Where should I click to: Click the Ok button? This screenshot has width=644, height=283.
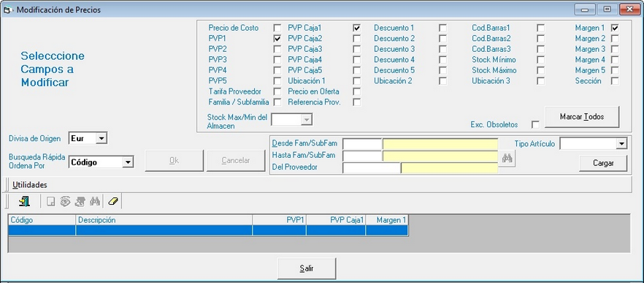click(174, 160)
